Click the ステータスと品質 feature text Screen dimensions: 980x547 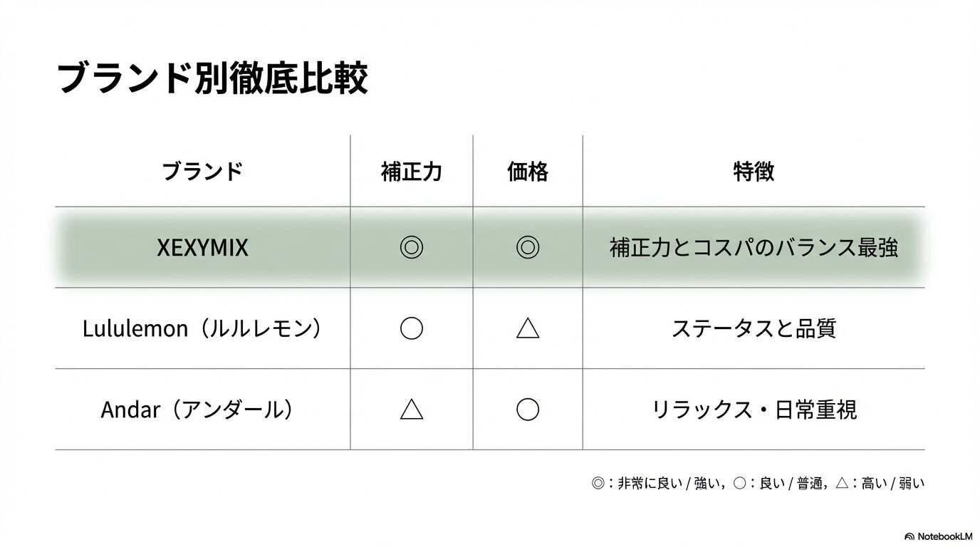coord(754,328)
